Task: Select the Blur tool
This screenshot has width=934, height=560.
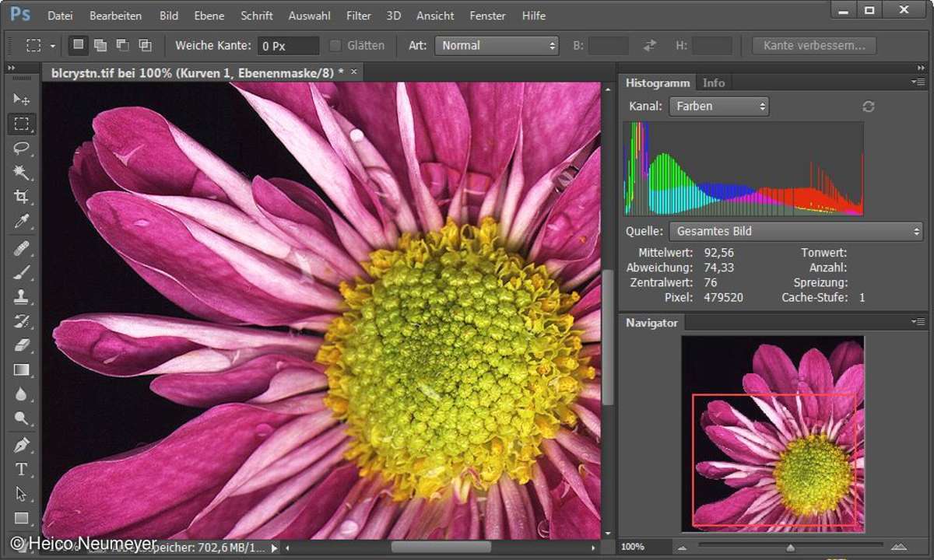Action: tap(22, 394)
